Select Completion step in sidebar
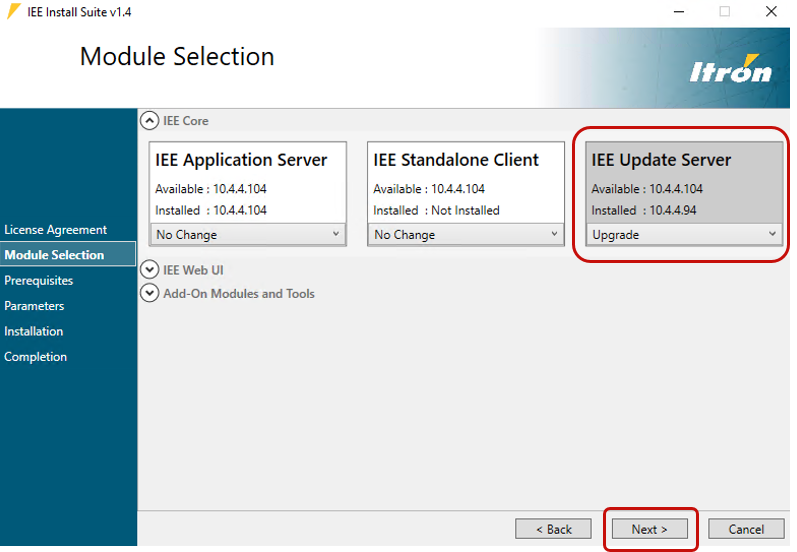This screenshot has width=797, height=552. coord(36,357)
